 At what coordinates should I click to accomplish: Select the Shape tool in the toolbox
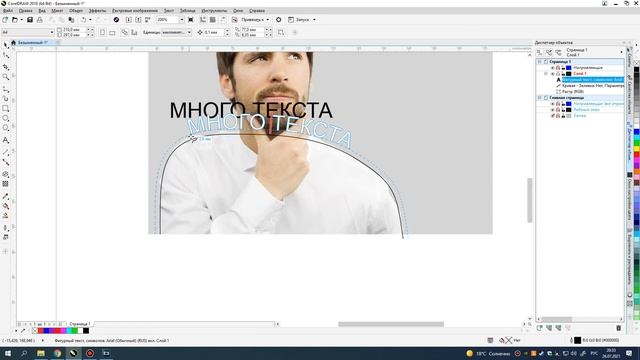tap(5, 55)
